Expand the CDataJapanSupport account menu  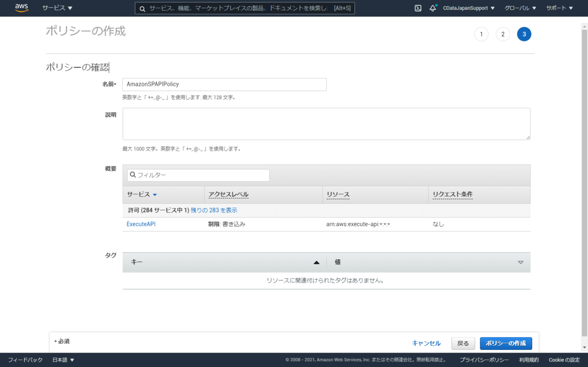(x=468, y=8)
